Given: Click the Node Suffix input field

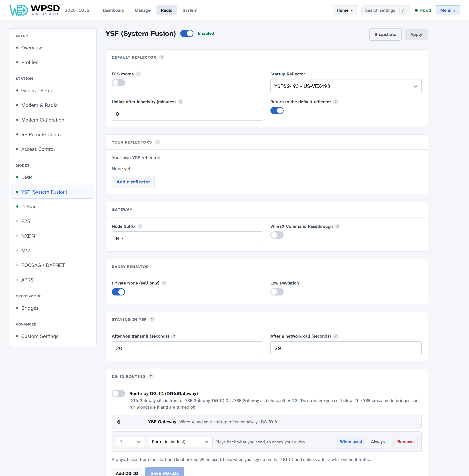Looking at the screenshot, I should [x=187, y=238].
